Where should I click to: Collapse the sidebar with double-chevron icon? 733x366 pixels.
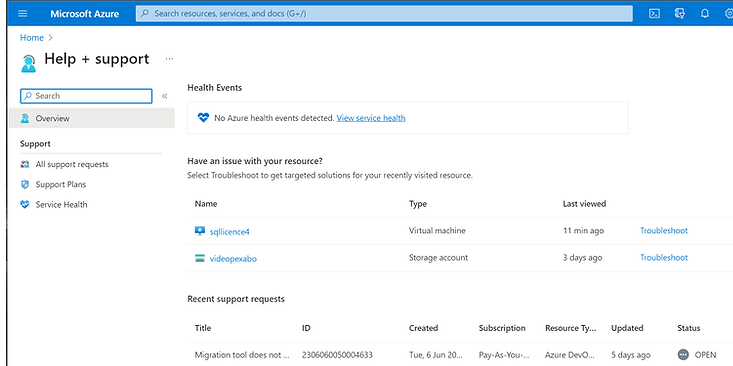click(165, 96)
